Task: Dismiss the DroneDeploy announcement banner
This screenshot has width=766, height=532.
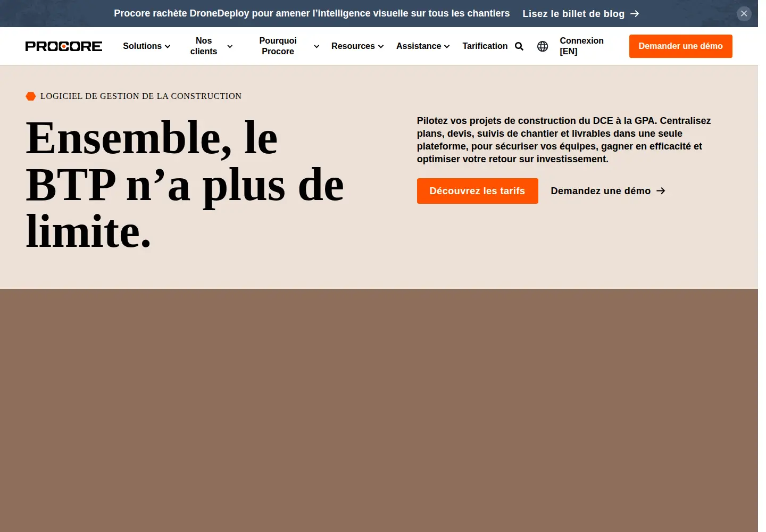Action: click(x=744, y=13)
